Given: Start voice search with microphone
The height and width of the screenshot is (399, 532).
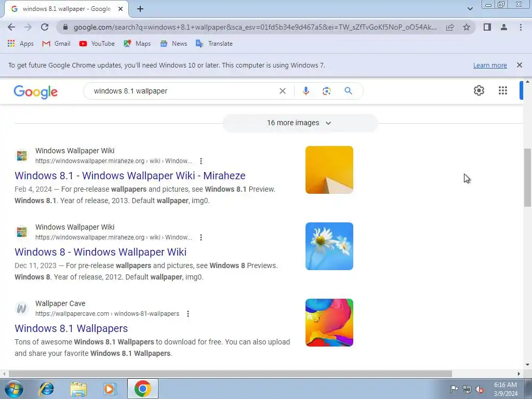Looking at the screenshot, I should point(305,91).
